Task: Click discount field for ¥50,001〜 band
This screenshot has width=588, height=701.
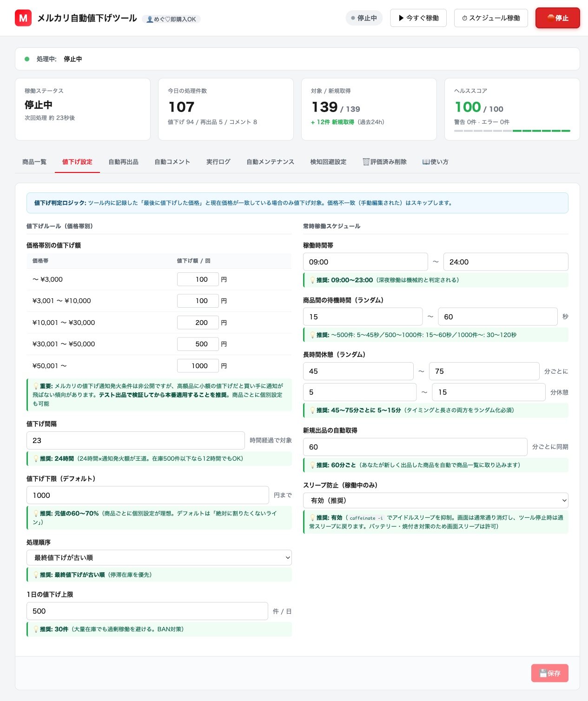Action: pyautogui.click(x=198, y=366)
